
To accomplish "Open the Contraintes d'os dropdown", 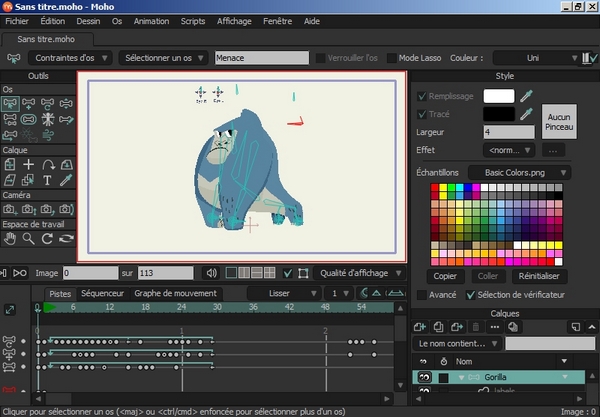I will pyautogui.click(x=70, y=58).
